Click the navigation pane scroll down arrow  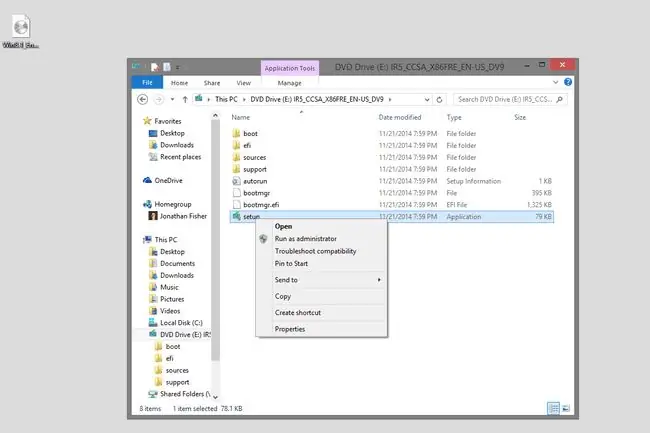tap(215, 397)
